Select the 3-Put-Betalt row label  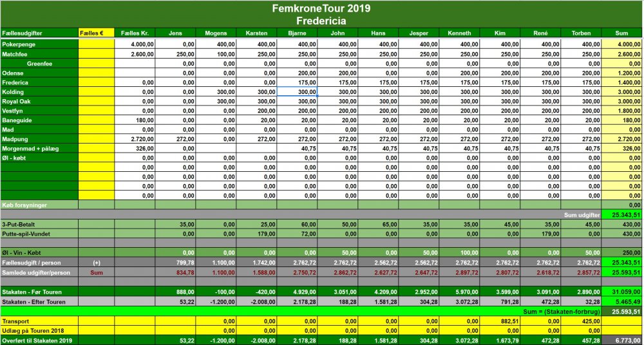(39, 224)
